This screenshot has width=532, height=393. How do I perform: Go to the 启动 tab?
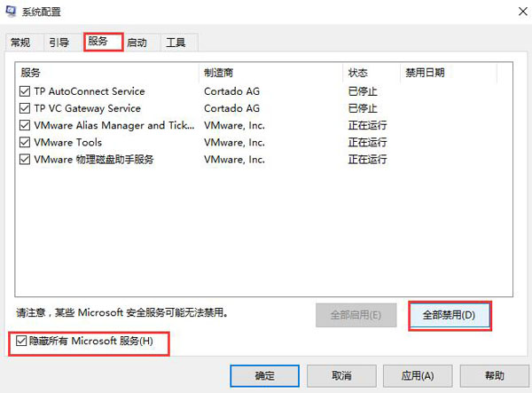click(137, 43)
